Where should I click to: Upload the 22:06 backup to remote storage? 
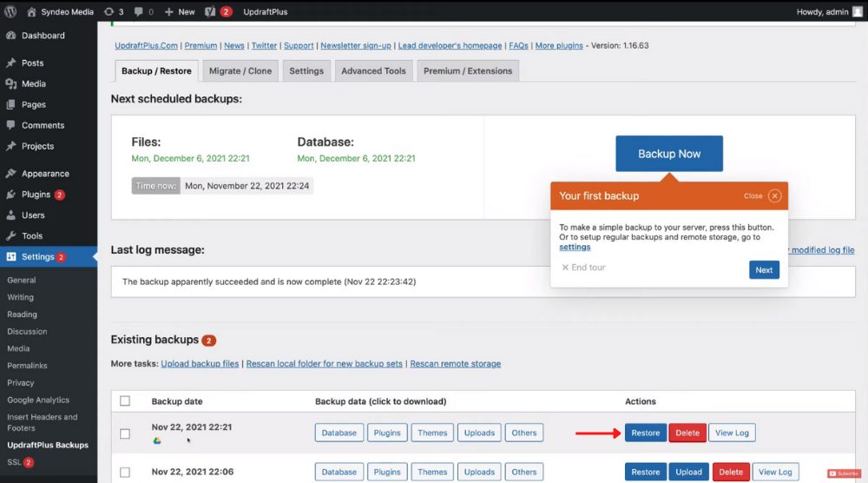point(688,472)
